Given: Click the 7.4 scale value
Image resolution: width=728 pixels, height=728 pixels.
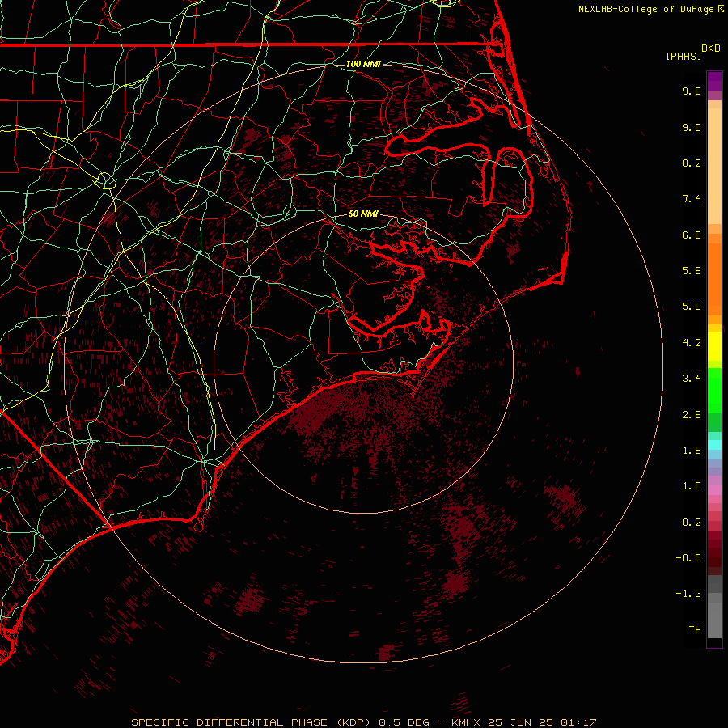Looking at the screenshot, I should 692,199.
